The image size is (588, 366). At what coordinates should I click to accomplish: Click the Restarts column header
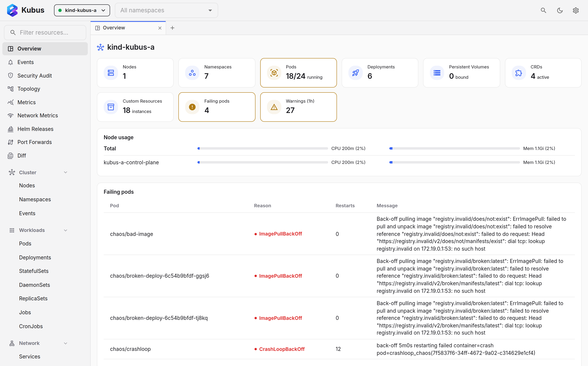(345, 205)
